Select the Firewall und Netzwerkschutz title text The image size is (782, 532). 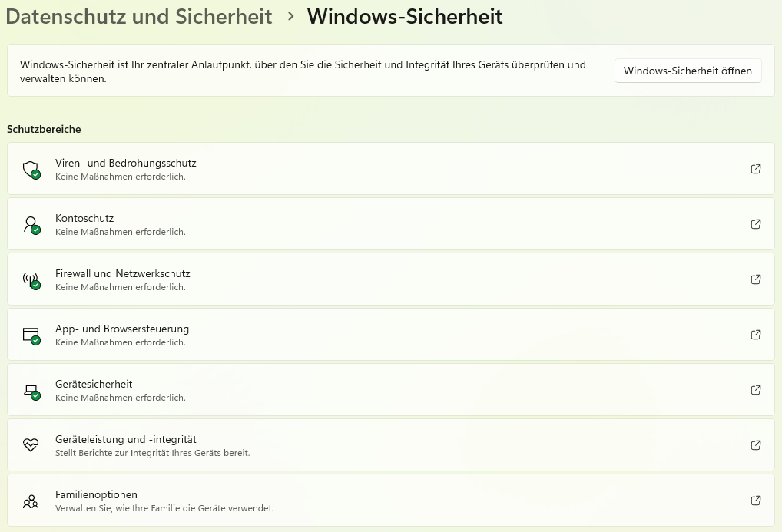click(123, 274)
